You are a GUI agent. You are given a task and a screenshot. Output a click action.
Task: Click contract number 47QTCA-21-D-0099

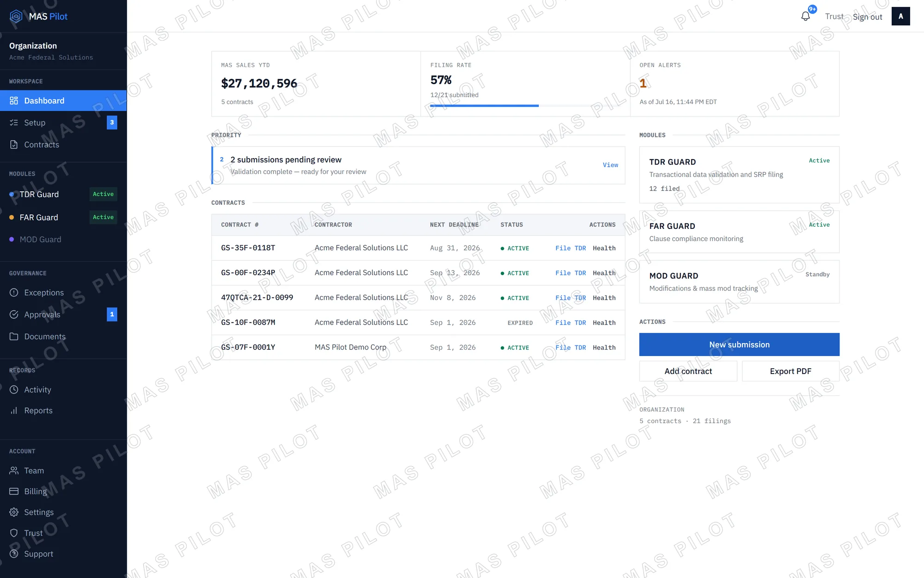[x=257, y=298]
